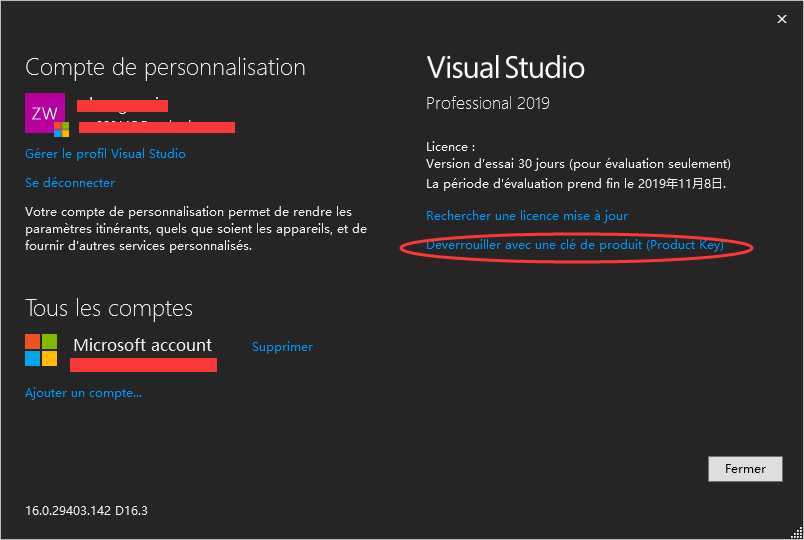
Task: Remove account using Supprimer link
Action: 282,347
